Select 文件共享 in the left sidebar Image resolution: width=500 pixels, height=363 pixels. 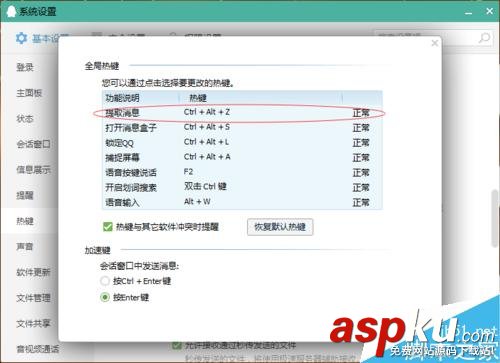point(33,324)
